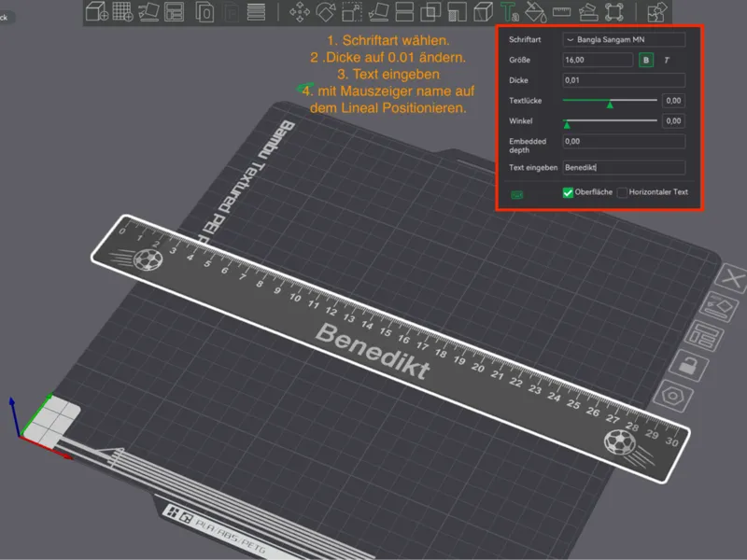
Task: Click the Textlücke slider handle
Action: (x=610, y=105)
